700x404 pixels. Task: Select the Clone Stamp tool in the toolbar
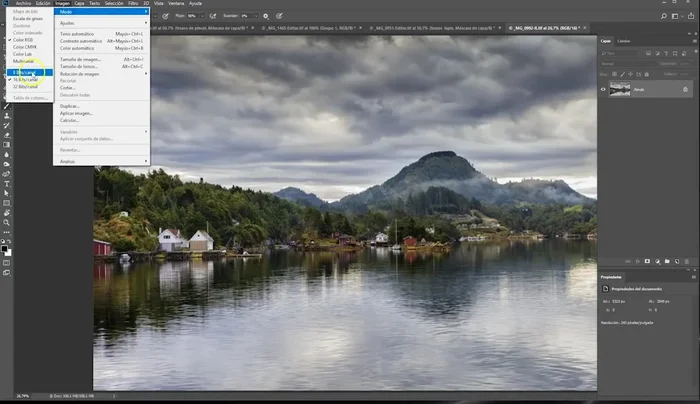6,116
